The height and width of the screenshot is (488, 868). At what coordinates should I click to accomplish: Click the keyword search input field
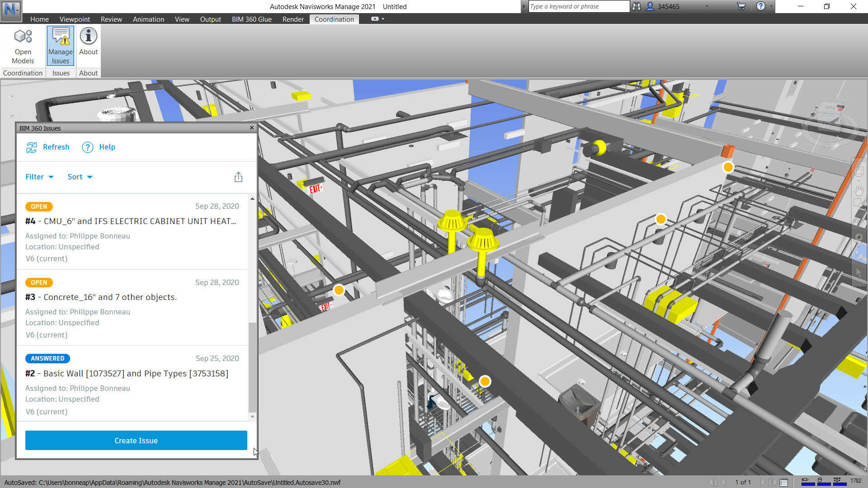point(578,6)
